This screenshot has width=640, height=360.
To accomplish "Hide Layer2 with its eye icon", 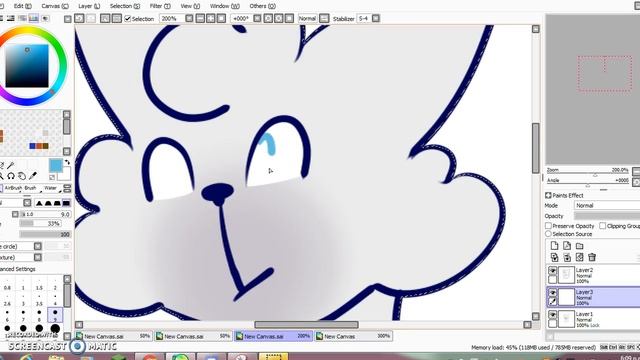I will point(552,271).
